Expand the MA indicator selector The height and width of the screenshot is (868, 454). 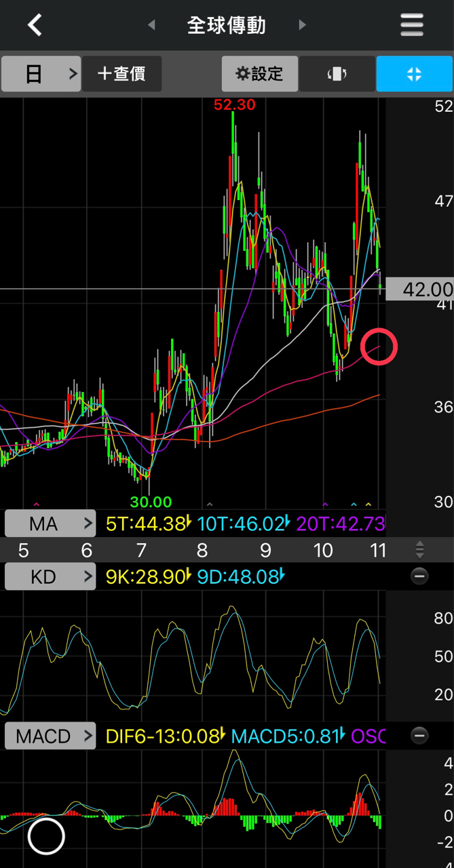click(50, 524)
